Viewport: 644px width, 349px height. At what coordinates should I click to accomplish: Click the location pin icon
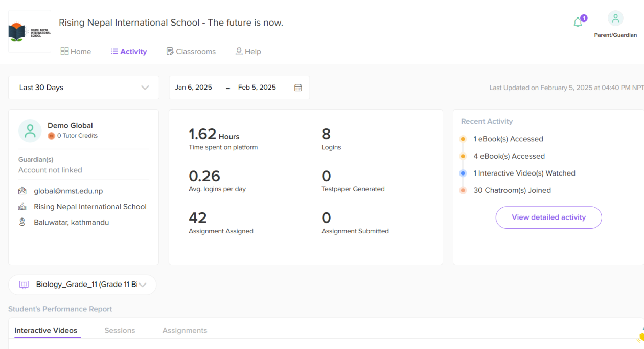[22, 222]
